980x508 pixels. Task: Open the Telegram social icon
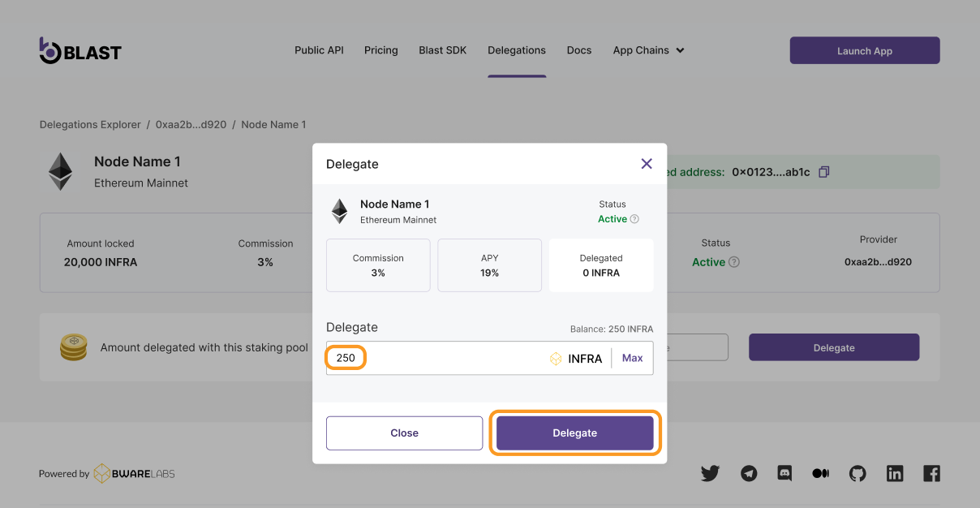point(749,473)
